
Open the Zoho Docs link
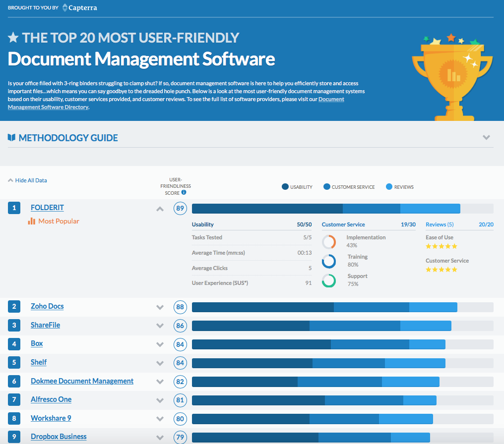[x=47, y=306]
